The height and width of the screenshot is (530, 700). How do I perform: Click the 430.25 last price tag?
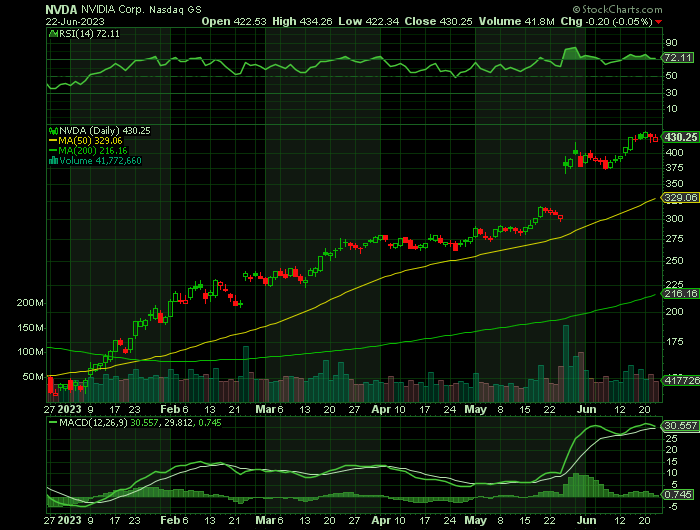click(680, 138)
